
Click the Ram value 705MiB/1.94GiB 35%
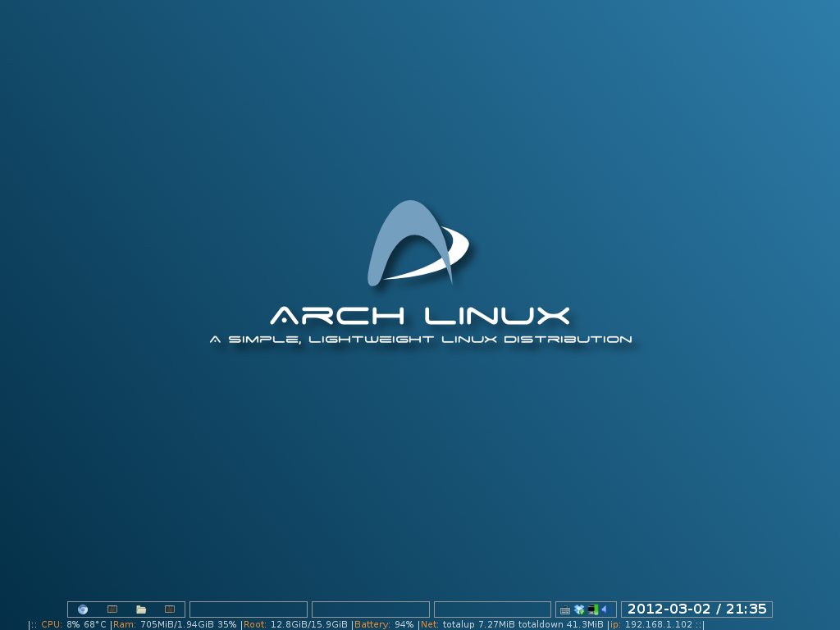point(188,624)
